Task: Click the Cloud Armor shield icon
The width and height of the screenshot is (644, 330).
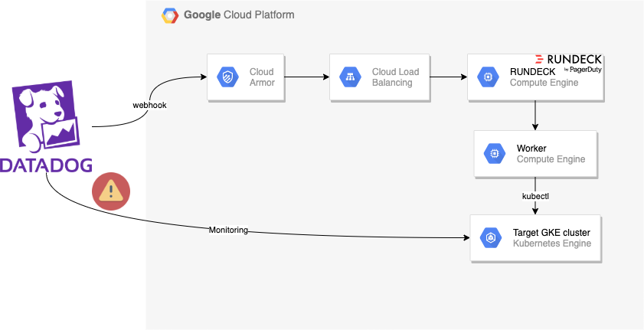Action: click(227, 77)
